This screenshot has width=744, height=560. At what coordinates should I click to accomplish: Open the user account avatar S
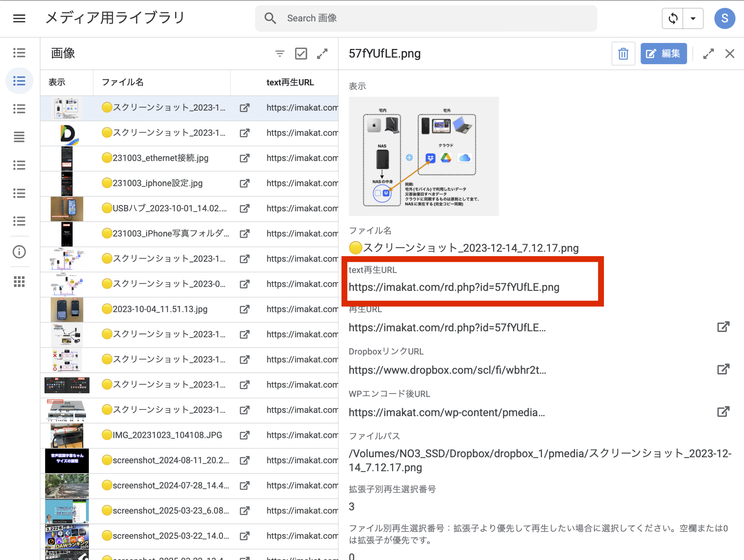coord(724,18)
